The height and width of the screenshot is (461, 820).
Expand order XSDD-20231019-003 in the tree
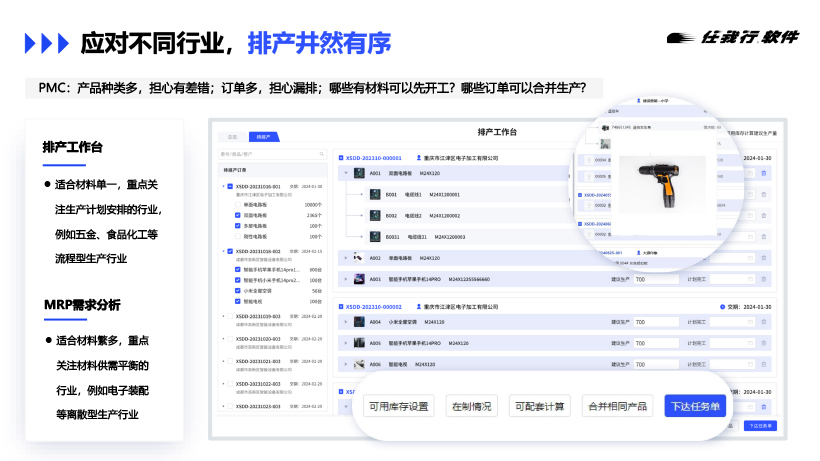224,317
